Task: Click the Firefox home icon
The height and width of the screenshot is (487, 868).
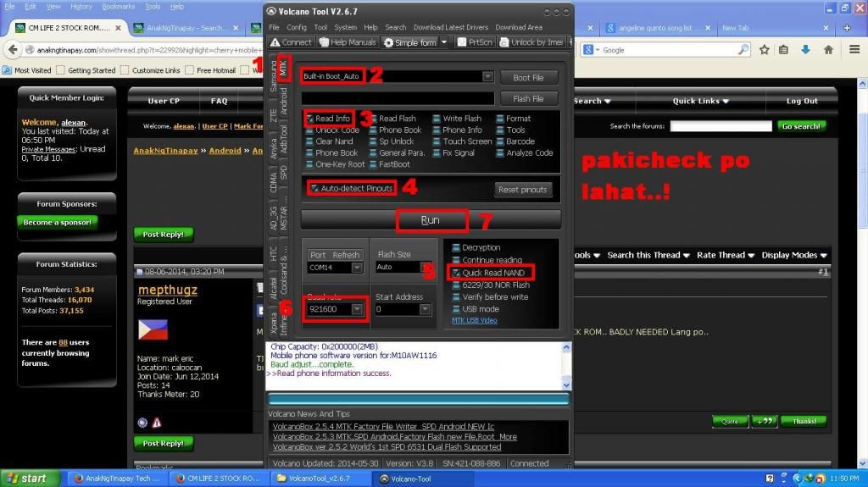Action: (x=828, y=50)
